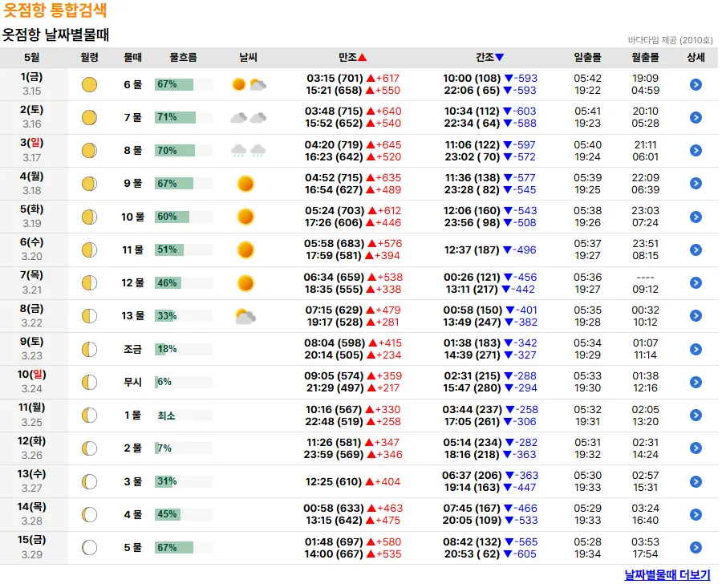
Task: Open detail arrow for 4(월) row
Action: (696, 183)
